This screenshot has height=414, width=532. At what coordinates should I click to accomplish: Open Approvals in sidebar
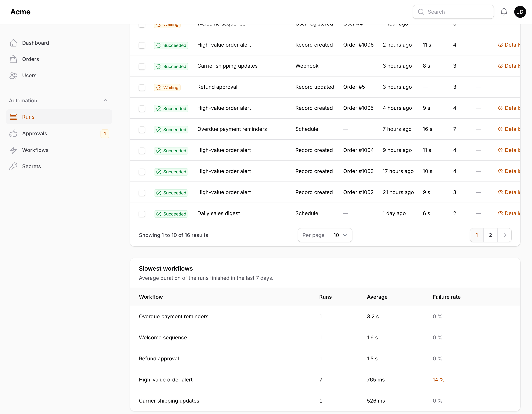tap(59, 133)
